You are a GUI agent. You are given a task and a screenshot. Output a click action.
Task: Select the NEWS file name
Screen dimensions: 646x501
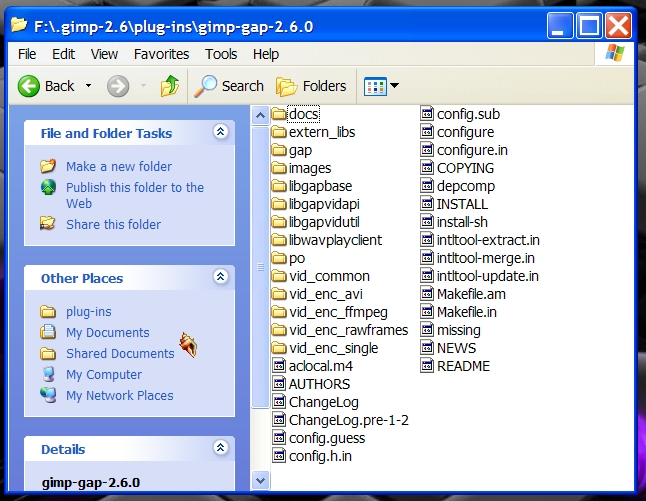[x=456, y=348]
